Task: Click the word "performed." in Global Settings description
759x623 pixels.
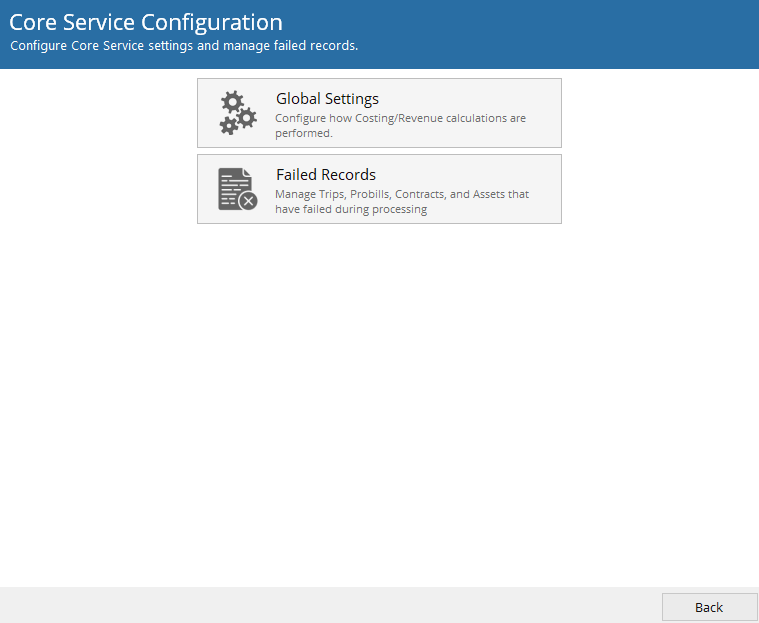Action: tap(304, 133)
